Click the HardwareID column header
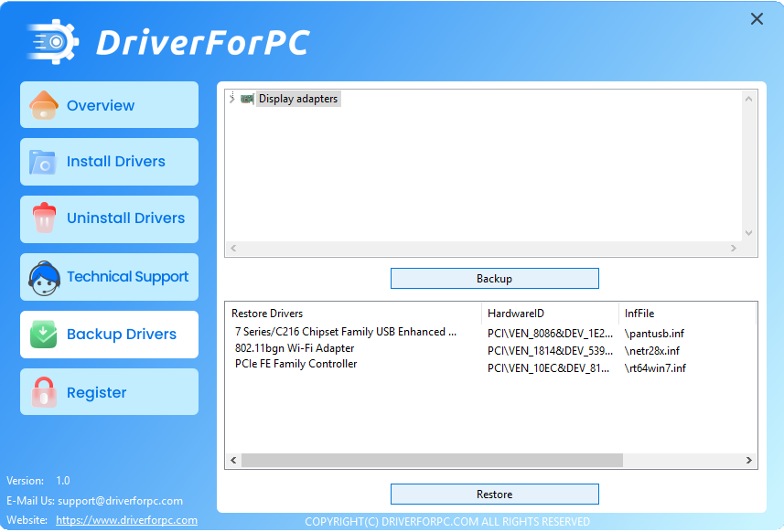Image resolution: width=784 pixels, height=532 pixels. point(550,314)
